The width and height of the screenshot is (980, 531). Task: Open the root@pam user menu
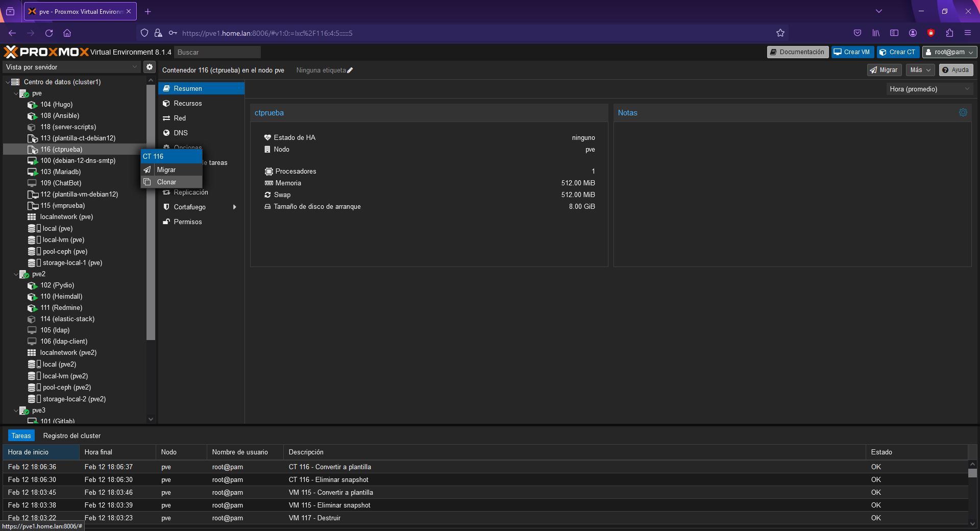949,52
